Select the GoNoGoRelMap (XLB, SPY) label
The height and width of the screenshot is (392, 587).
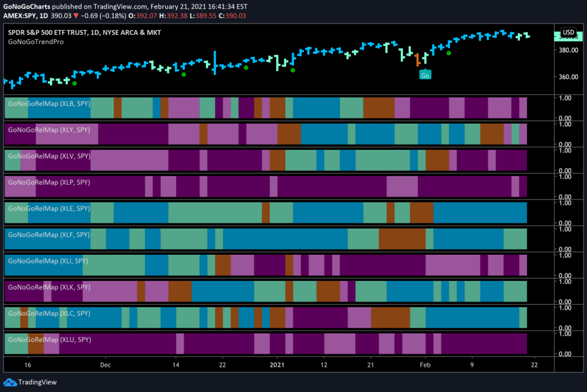(x=49, y=104)
